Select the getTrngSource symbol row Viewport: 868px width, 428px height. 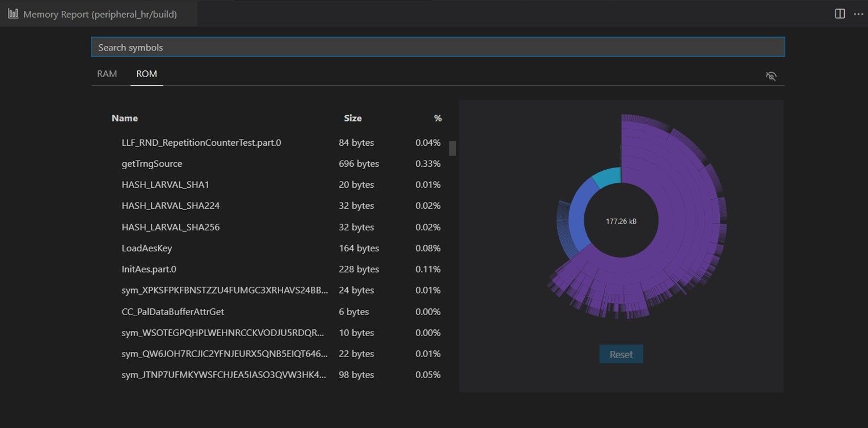coord(151,163)
